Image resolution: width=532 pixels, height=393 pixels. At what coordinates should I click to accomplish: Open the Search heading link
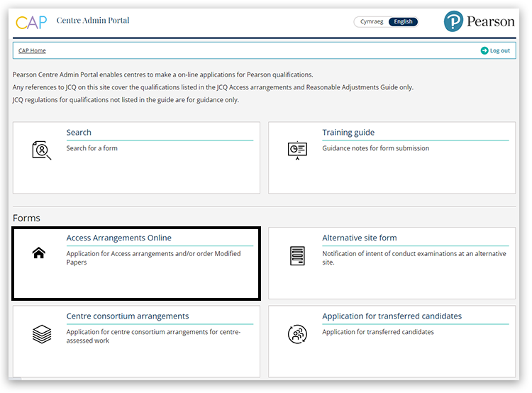79,133
